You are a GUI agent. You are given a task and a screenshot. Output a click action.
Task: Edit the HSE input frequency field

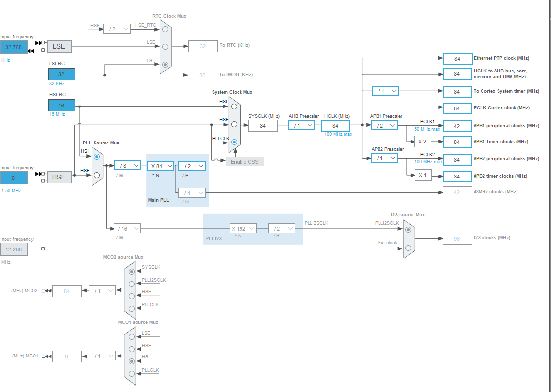click(x=13, y=178)
